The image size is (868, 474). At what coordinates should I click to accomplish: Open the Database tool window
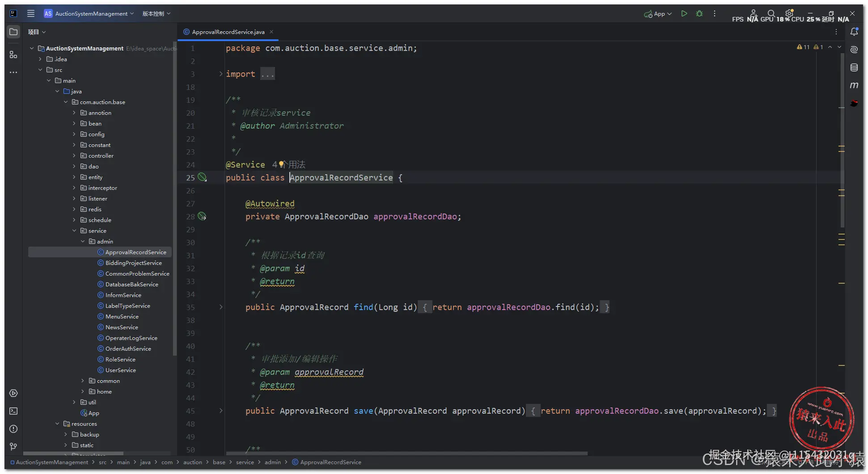(x=854, y=67)
